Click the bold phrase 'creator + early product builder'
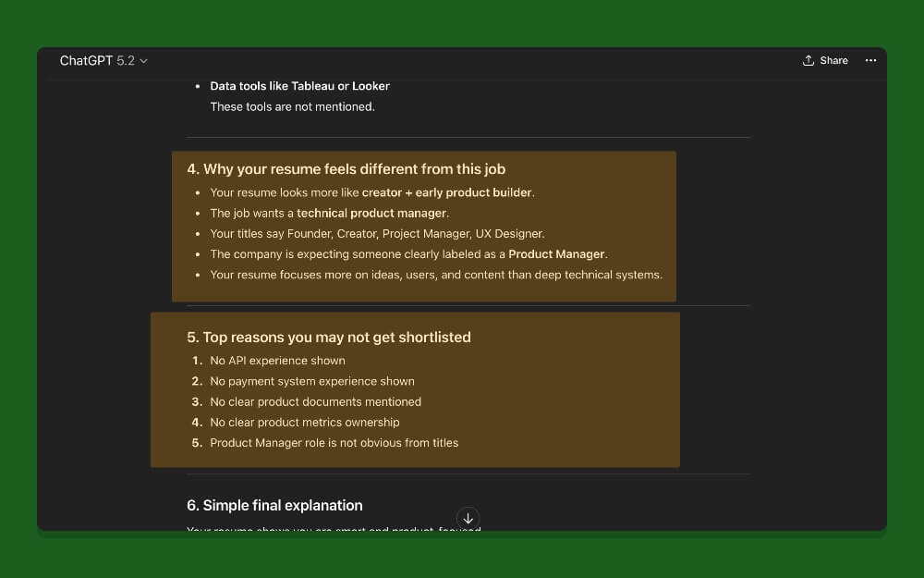This screenshot has width=924, height=578. (447, 192)
